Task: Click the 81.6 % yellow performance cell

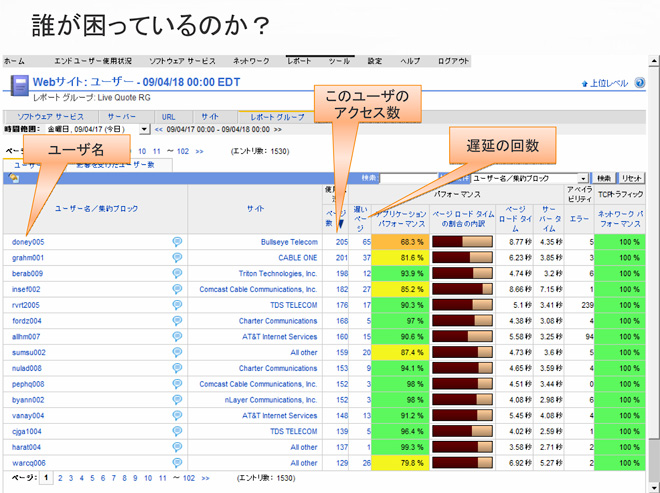Action: [x=401, y=258]
